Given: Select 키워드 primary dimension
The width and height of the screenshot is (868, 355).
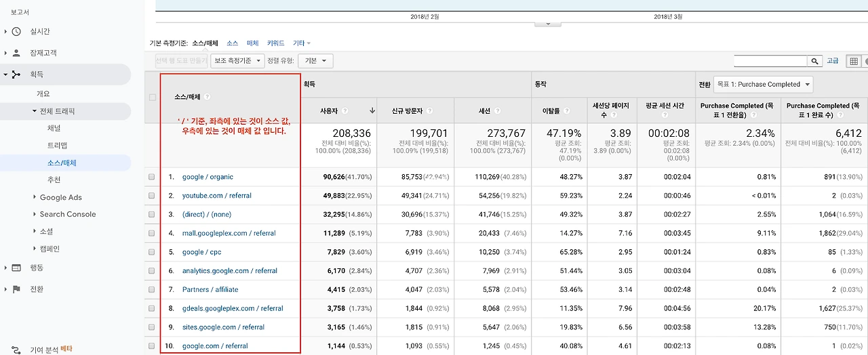Looking at the screenshot, I should 275,43.
